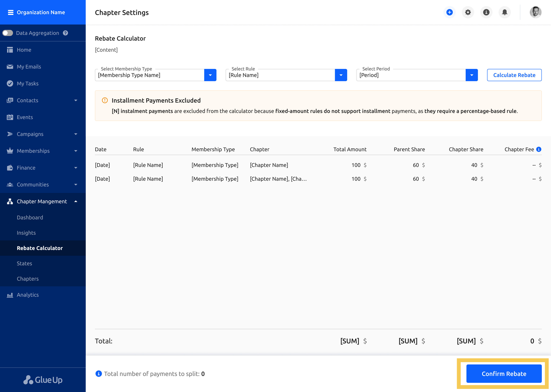Click the '[Chapter Name]' cell in first row
Image resolution: width=551 pixels, height=392 pixels.
(269, 165)
